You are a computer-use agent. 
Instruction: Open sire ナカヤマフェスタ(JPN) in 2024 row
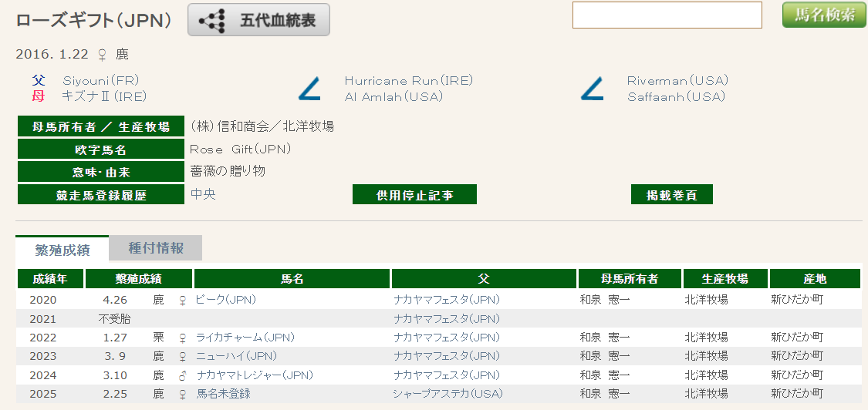coord(446,375)
